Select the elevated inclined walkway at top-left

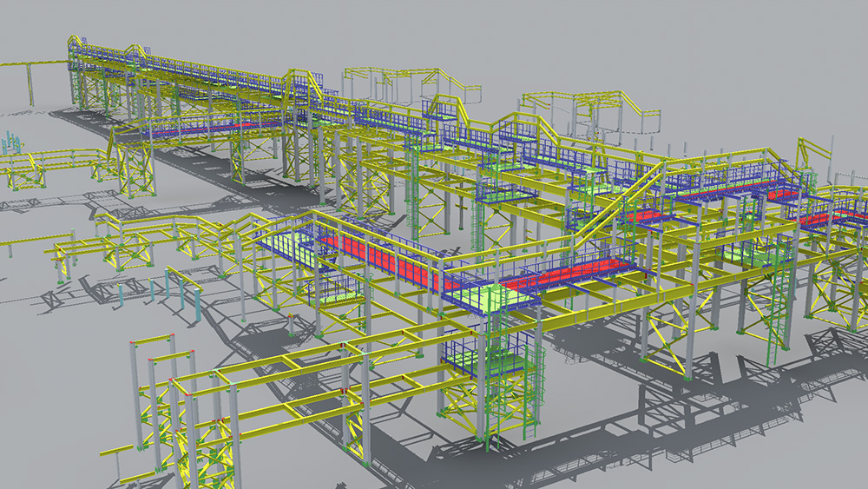[x=174, y=68]
